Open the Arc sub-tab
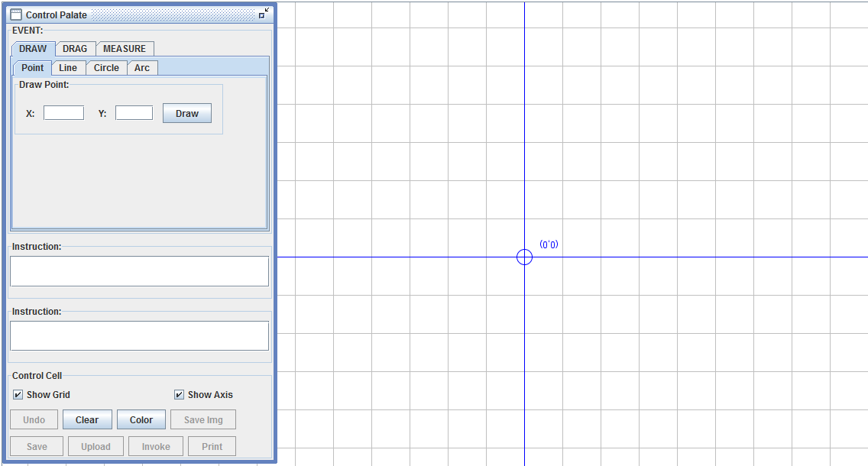Image resolution: width=868 pixels, height=466 pixels. [142, 68]
